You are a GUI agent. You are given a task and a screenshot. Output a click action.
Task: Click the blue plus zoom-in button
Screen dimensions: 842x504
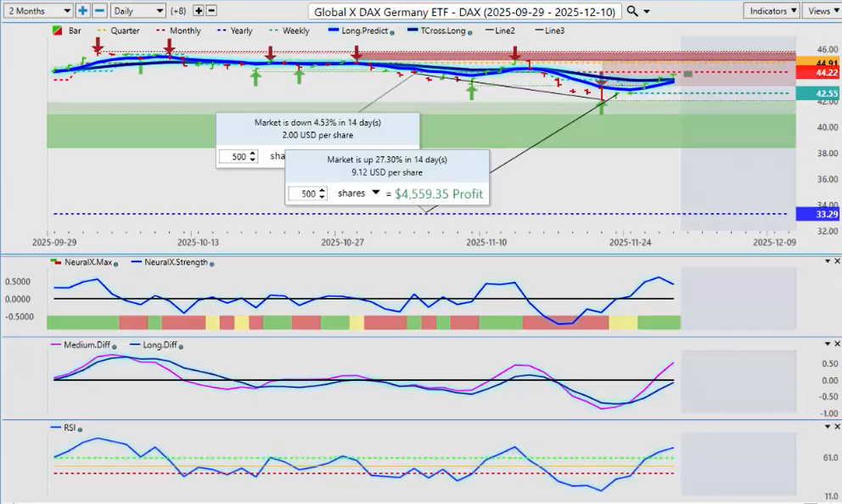pyautogui.click(x=83, y=11)
